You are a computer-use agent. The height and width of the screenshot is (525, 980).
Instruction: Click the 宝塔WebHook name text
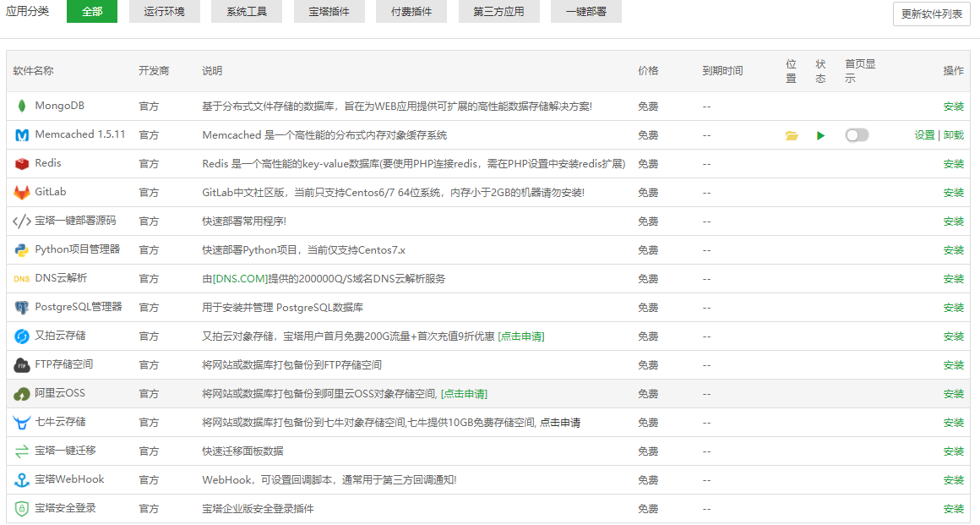click(69, 480)
